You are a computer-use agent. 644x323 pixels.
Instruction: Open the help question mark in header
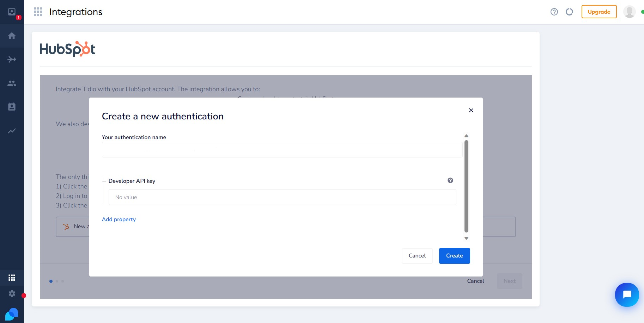[554, 12]
